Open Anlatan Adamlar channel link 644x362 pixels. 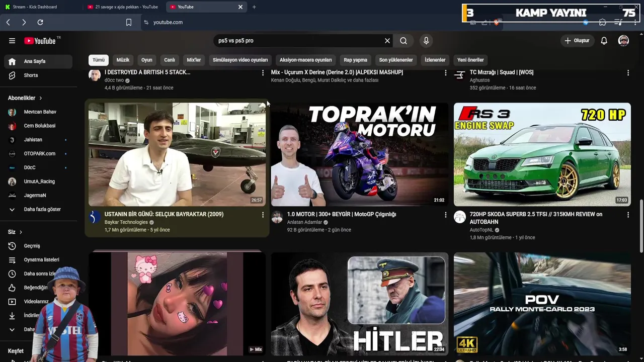(304, 222)
